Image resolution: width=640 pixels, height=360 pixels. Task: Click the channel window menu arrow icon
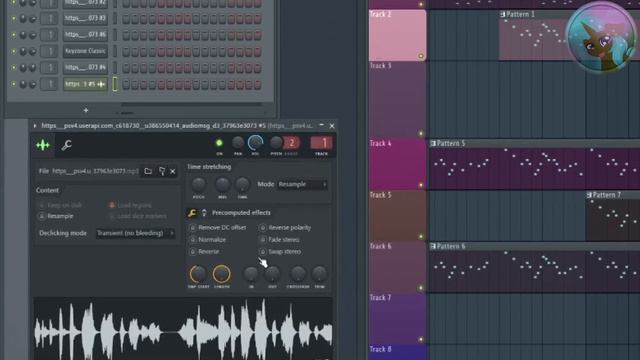tap(35, 126)
